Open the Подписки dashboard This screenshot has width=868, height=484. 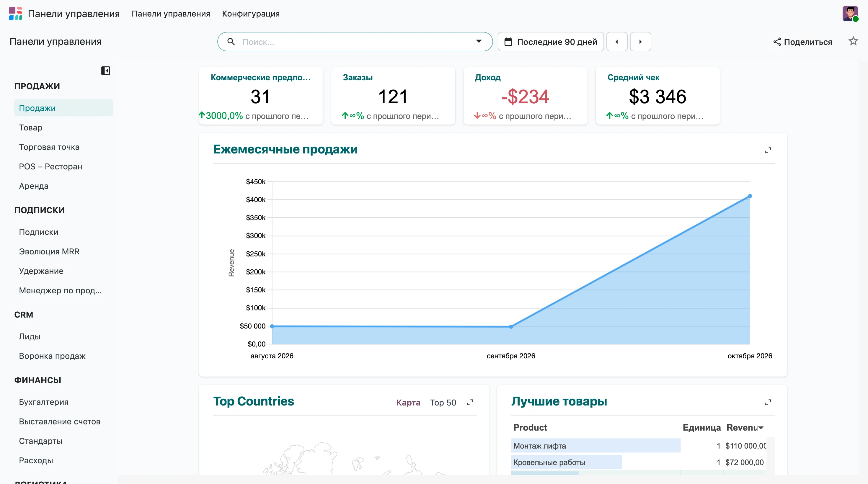click(x=64, y=232)
